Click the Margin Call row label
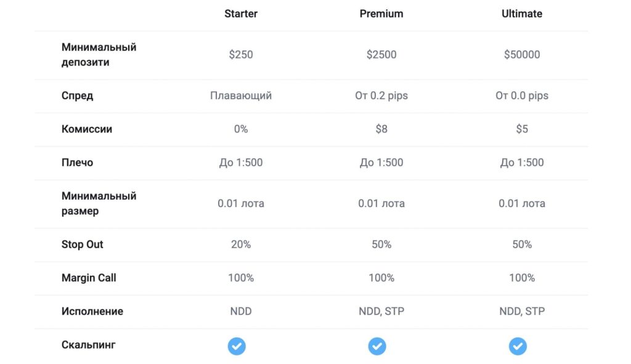The width and height of the screenshot is (631, 364). coord(89,278)
